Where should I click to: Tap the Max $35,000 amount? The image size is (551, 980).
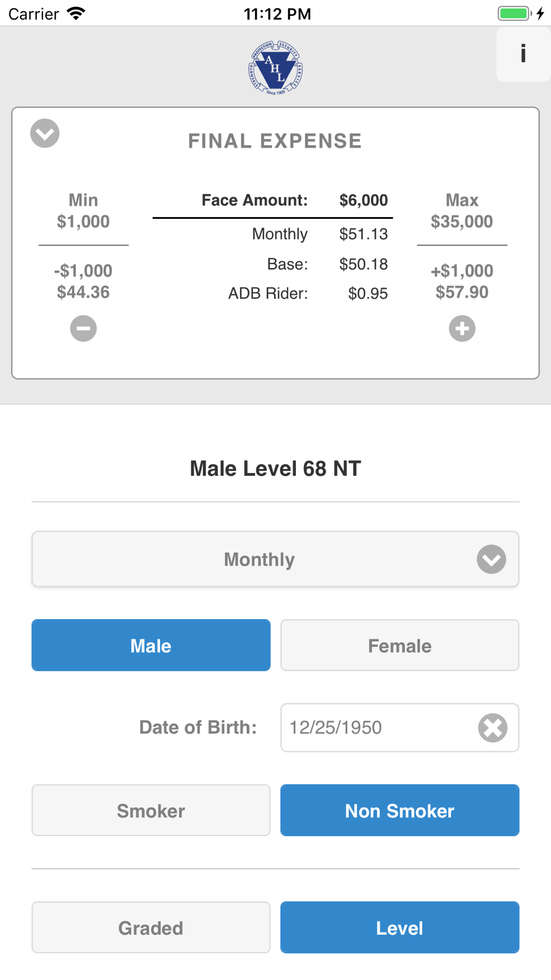pyautogui.click(x=462, y=211)
